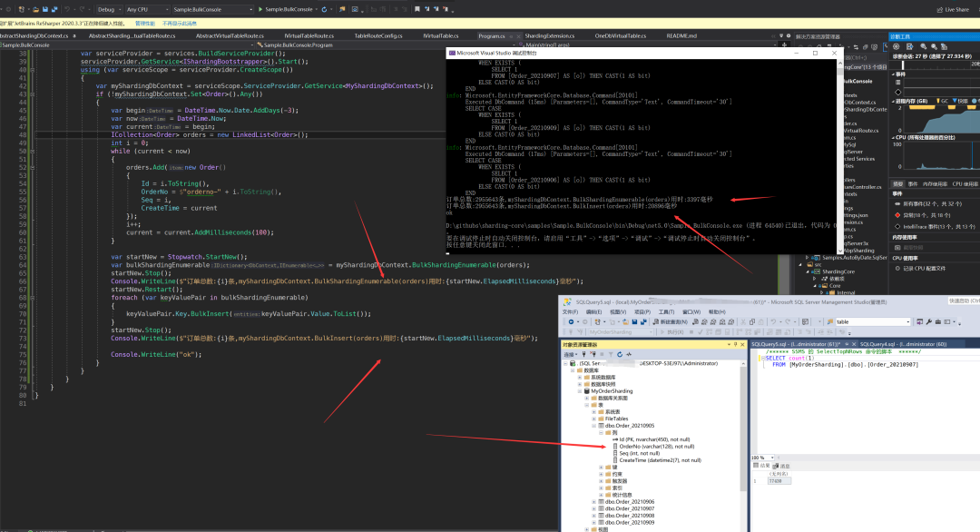
Task: Click the refresh icon in the Object Explorer toolbar
Action: (620, 354)
